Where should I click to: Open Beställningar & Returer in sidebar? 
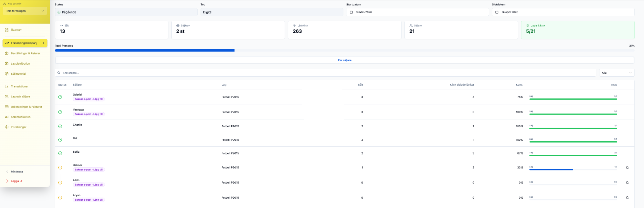[x=25, y=54]
